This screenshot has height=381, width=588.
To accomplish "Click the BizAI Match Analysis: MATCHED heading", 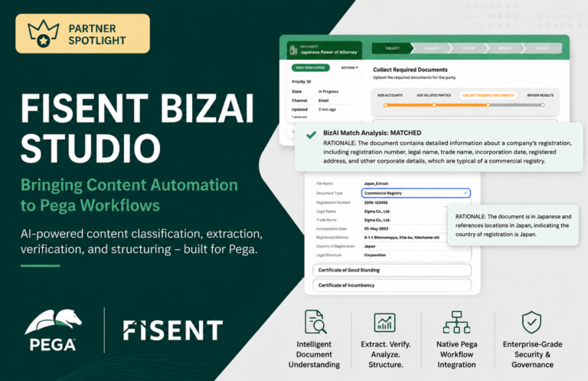I will [x=372, y=133].
